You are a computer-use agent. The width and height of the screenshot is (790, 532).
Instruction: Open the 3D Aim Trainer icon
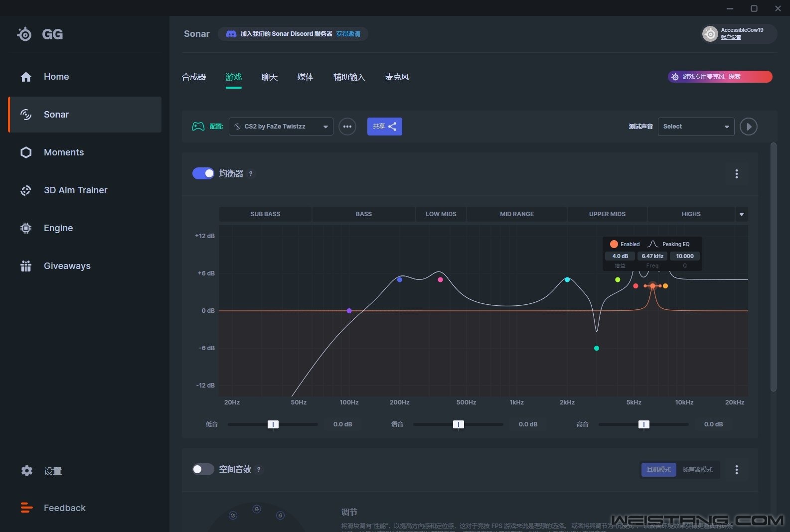coord(26,190)
